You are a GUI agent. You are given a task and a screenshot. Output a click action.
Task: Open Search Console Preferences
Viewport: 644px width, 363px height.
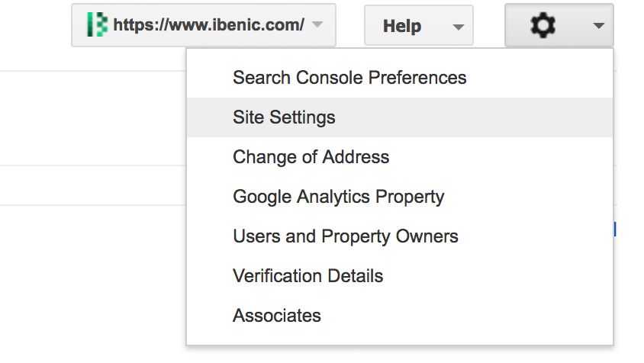click(349, 78)
